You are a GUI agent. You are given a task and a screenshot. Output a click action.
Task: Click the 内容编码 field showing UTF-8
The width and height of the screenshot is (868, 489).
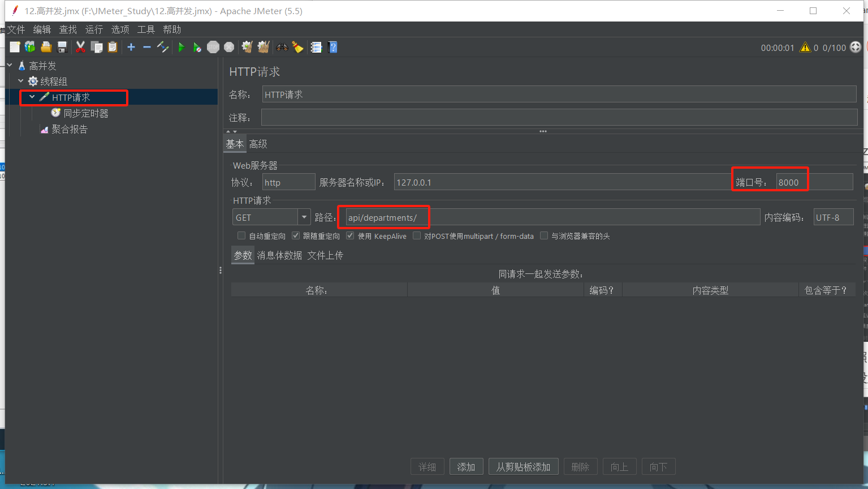(x=834, y=217)
